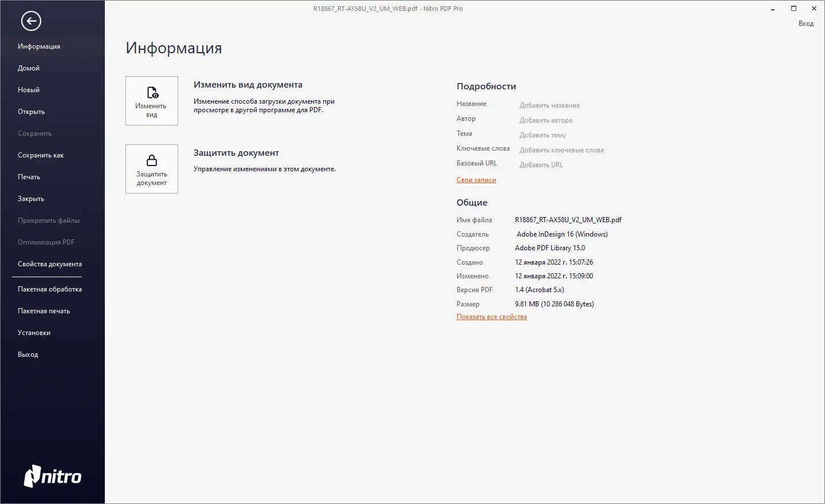Image resolution: width=825 pixels, height=504 pixels.
Task: Click the Добавить тему field
Action: (543, 135)
